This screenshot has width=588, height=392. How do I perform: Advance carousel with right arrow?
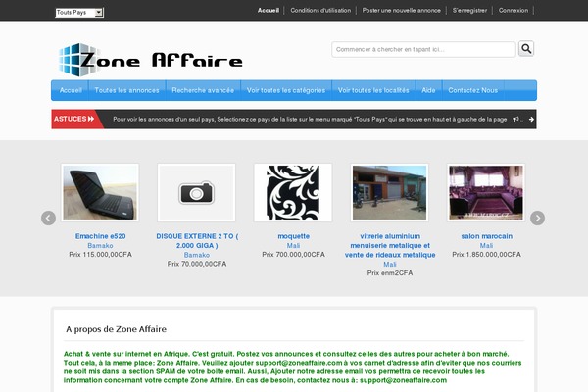pos(537,218)
